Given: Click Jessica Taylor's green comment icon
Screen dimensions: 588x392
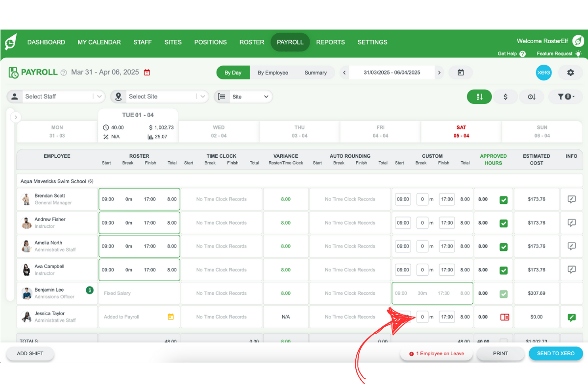Looking at the screenshot, I should tap(571, 317).
